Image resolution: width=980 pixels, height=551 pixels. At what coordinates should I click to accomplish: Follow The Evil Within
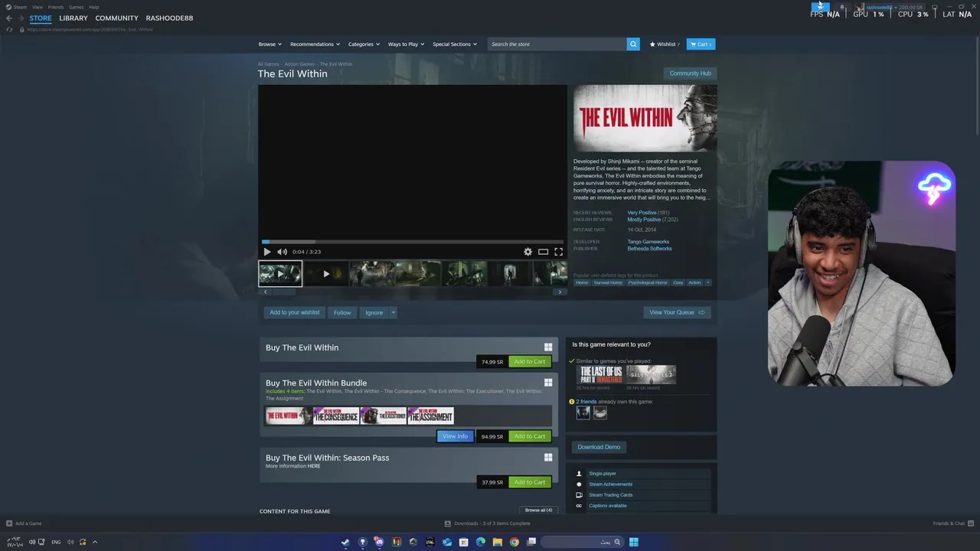342,312
